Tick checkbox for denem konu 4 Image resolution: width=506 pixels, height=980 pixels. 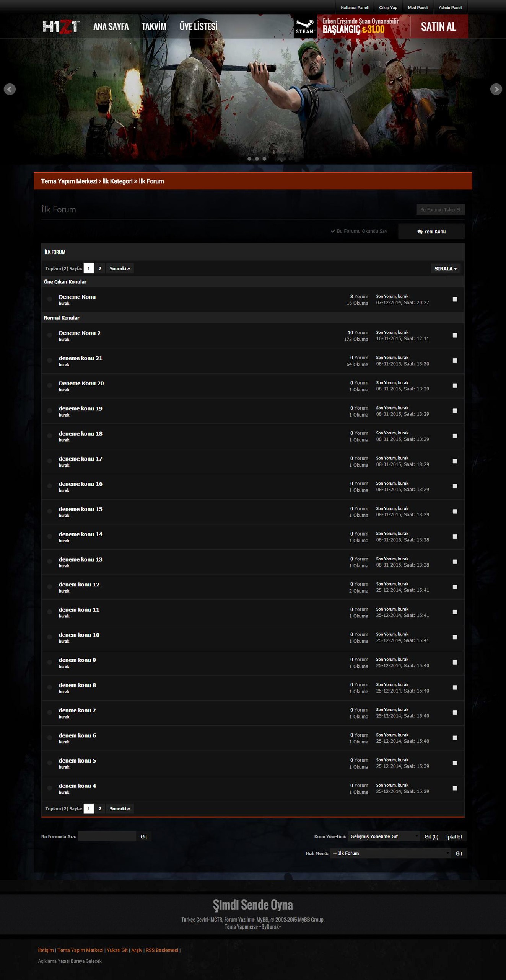(455, 788)
